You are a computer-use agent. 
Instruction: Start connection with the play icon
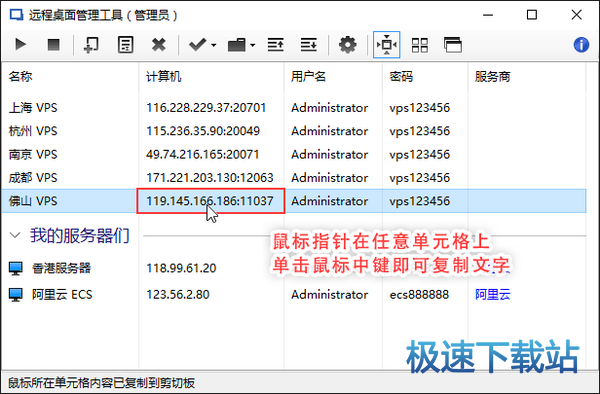pos(21,45)
